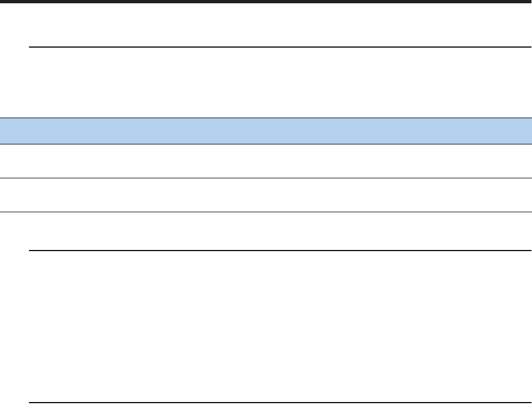Click the left end of the blue band
Image resolution: width=532 pixels, height=413 pixels.
coord(7,131)
